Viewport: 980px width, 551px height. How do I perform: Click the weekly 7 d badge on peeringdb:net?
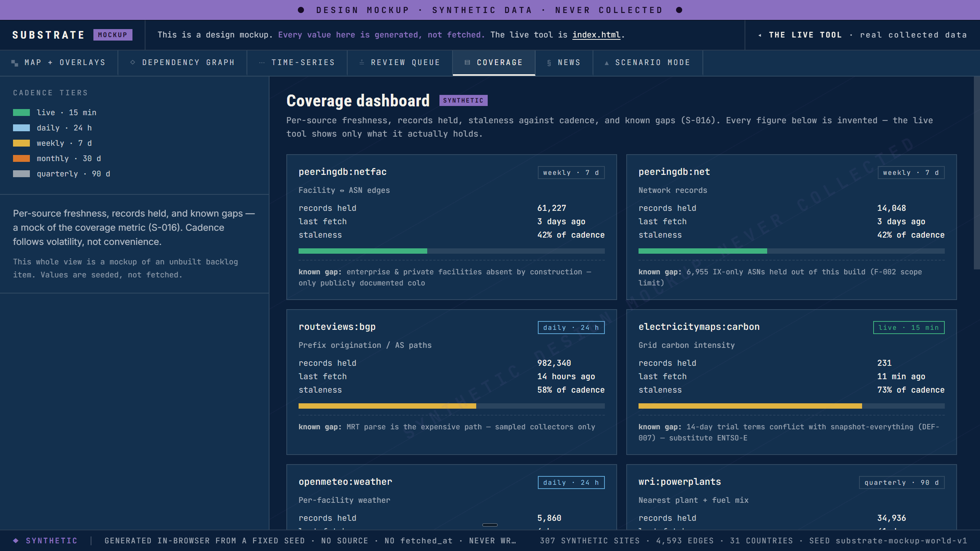(x=911, y=173)
